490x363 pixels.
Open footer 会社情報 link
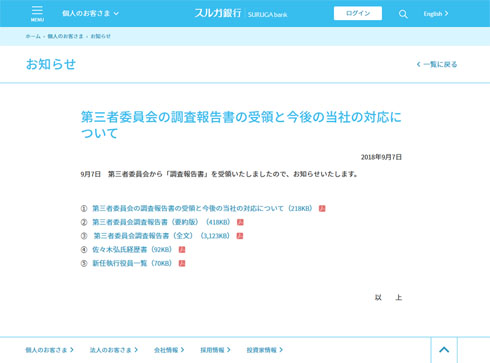pyautogui.click(x=169, y=350)
